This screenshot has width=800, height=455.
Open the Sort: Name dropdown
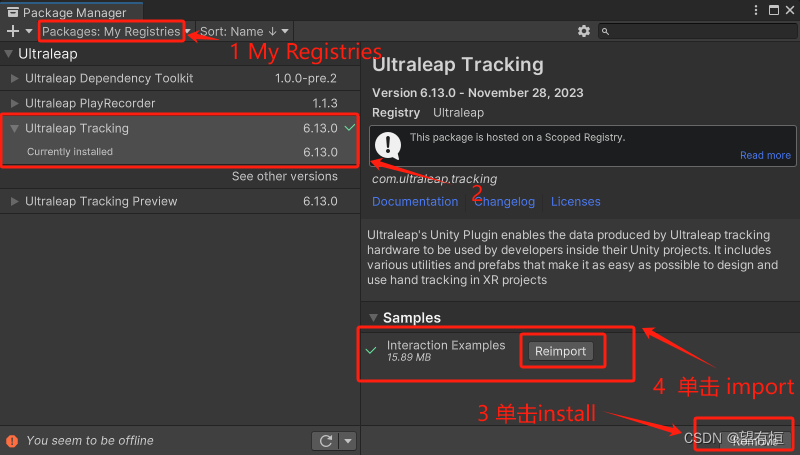pos(244,32)
